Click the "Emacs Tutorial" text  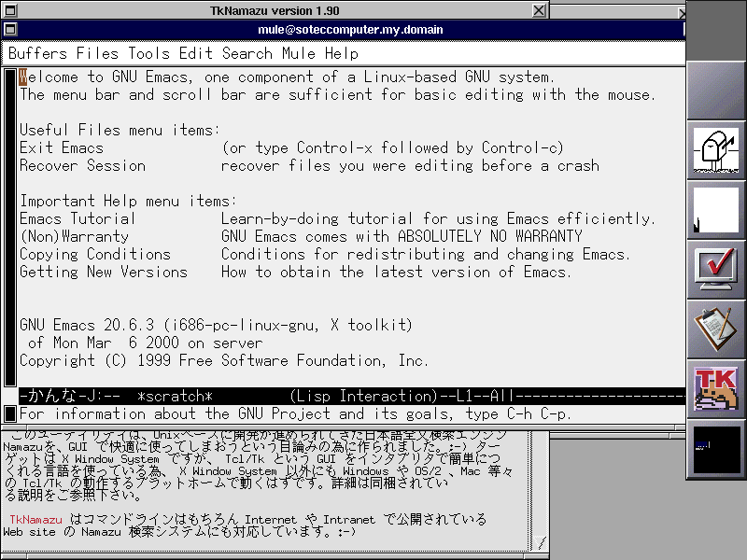tap(78, 218)
